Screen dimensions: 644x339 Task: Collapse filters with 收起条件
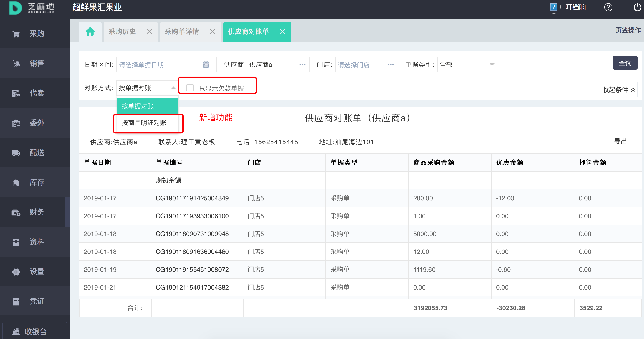[619, 90]
